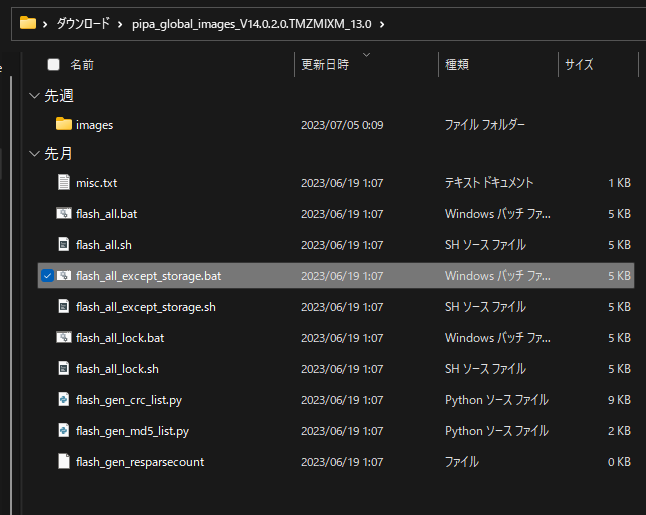This screenshot has height=515, width=646.
Task: Sort by the 名前 column header
Action: click(x=82, y=65)
